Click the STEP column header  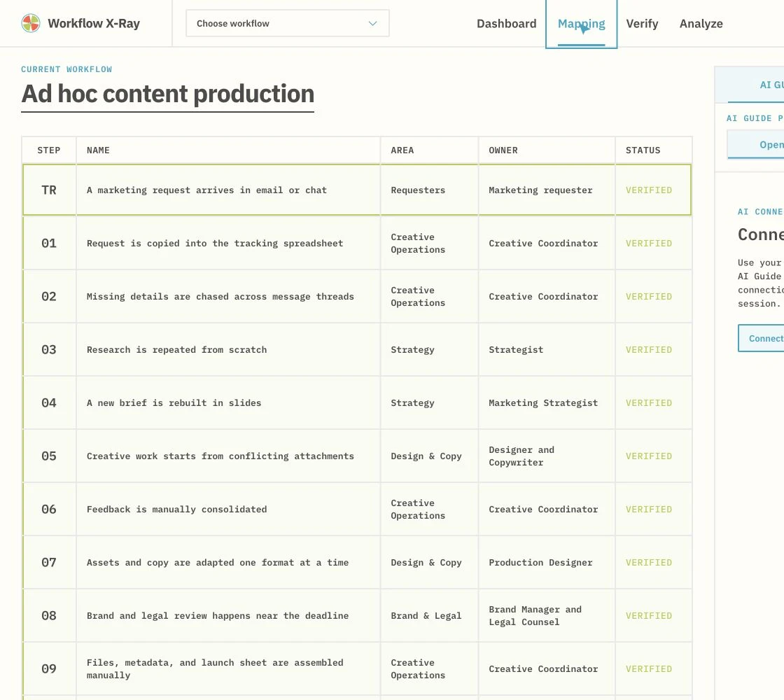(x=48, y=150)
